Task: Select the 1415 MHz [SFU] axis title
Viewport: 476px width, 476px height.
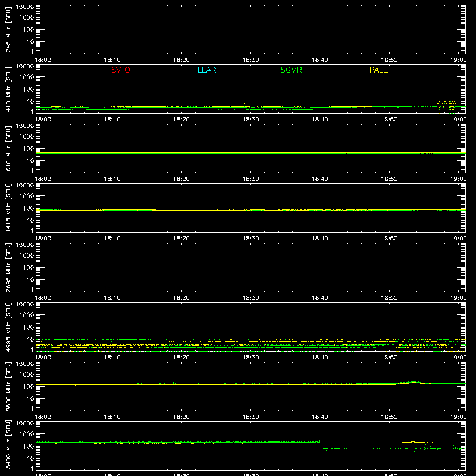Action: click(8, 208)
